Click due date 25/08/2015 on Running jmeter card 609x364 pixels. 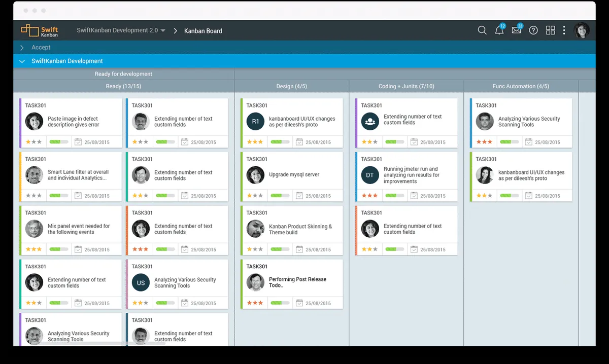tap(432, 196)
